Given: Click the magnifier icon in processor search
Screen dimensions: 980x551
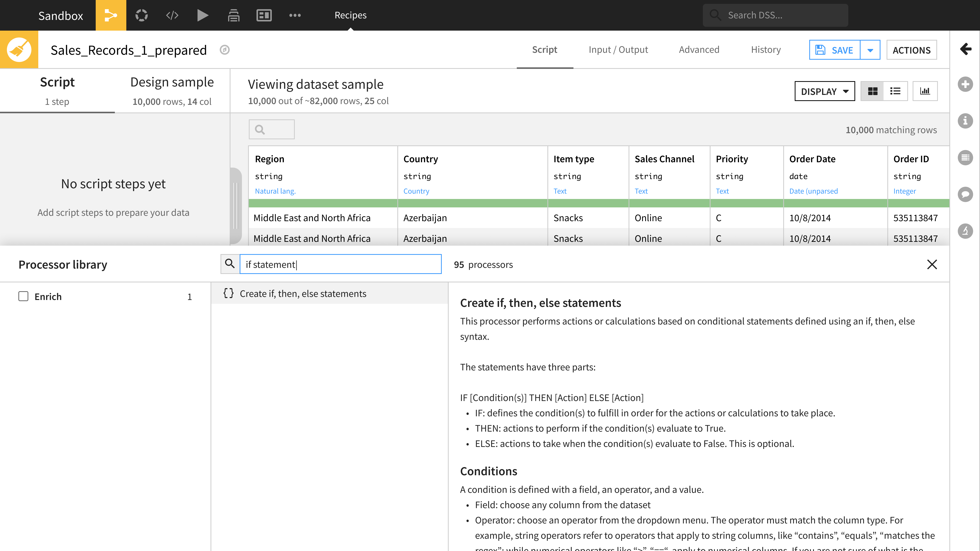Looking at the screenshot, I should (x=230, y=264).
